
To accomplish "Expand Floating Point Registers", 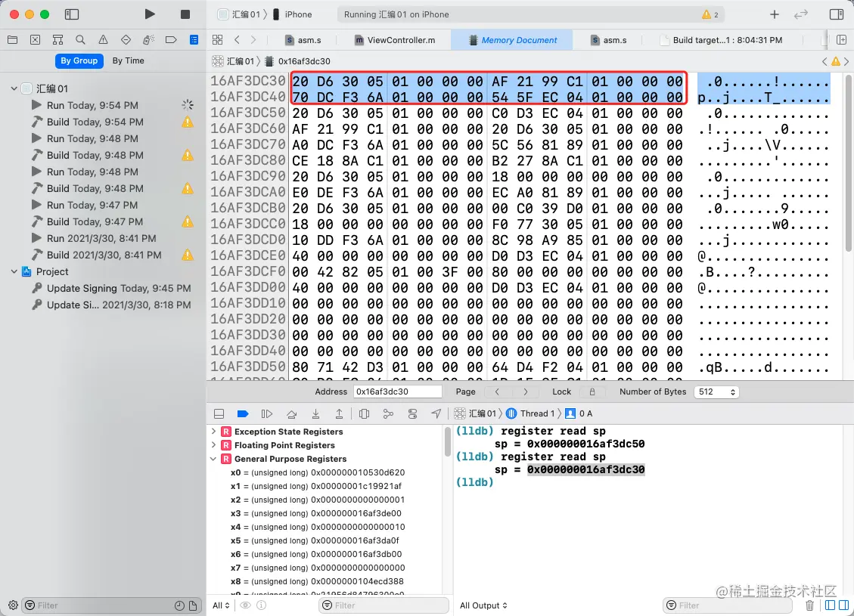I will coord(213,444).
